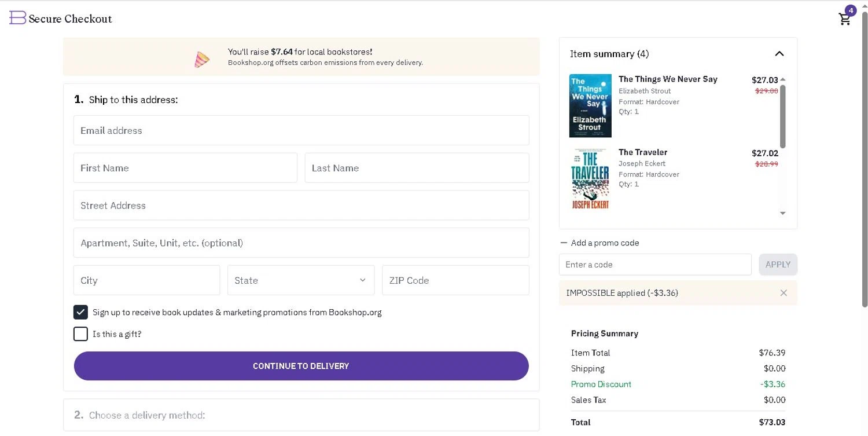
Task: Open the shopping cart icon
Action: (845, 19)
